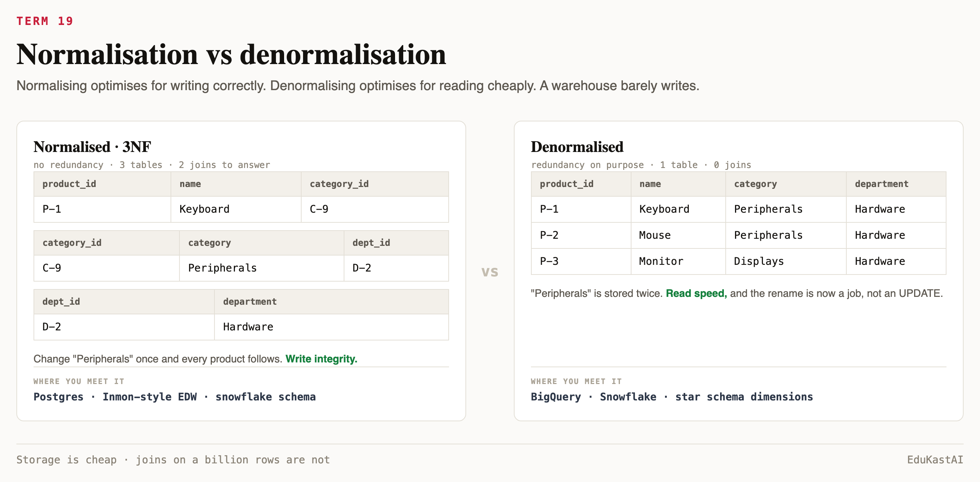Click 'WHERE YOU MEET IT' under the Denormalised card
The height and width of the screenshot is (482, 980).
click(x=576, y=381)
